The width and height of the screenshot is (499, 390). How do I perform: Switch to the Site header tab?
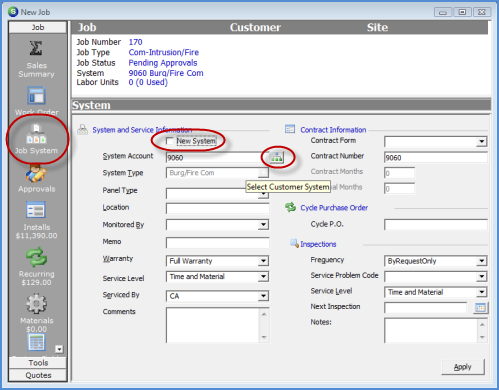[x=377, y=27]
